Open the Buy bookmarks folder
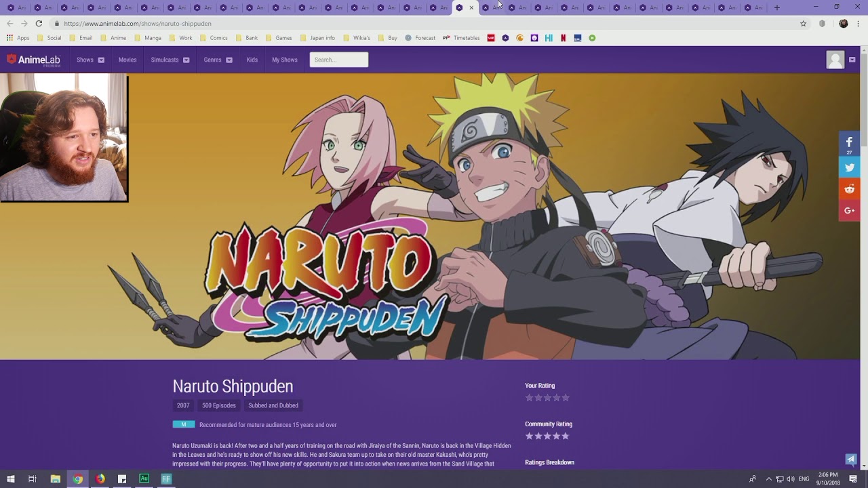Image resolution: width=868 pixels, height=488 pixels. point(388,38)
